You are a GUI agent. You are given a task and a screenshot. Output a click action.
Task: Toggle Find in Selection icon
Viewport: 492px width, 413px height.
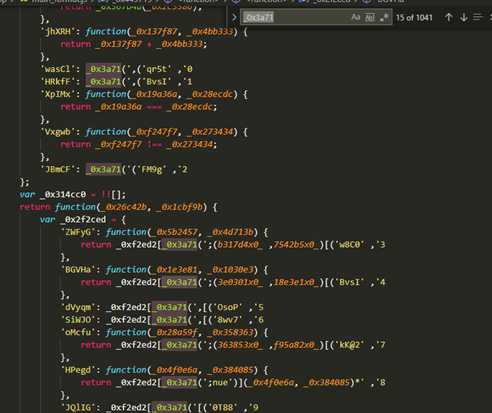[478, 17]
